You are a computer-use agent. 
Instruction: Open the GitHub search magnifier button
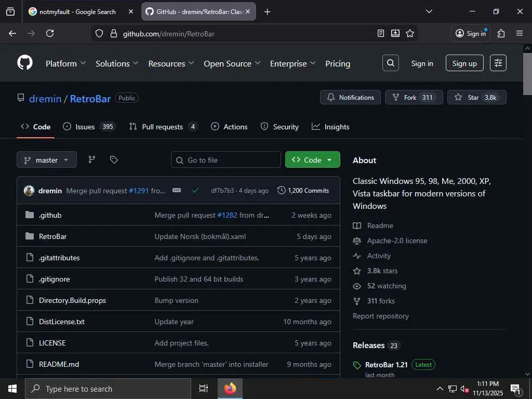391,63
